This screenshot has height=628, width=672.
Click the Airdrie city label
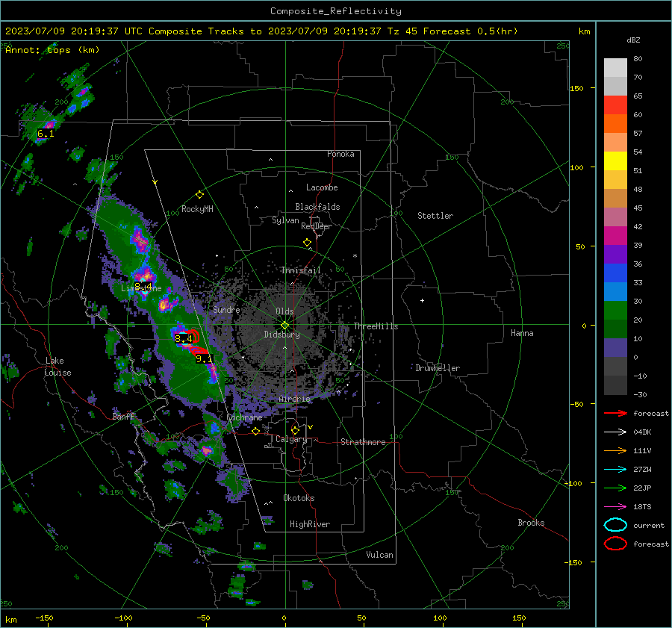pos(294,399)
